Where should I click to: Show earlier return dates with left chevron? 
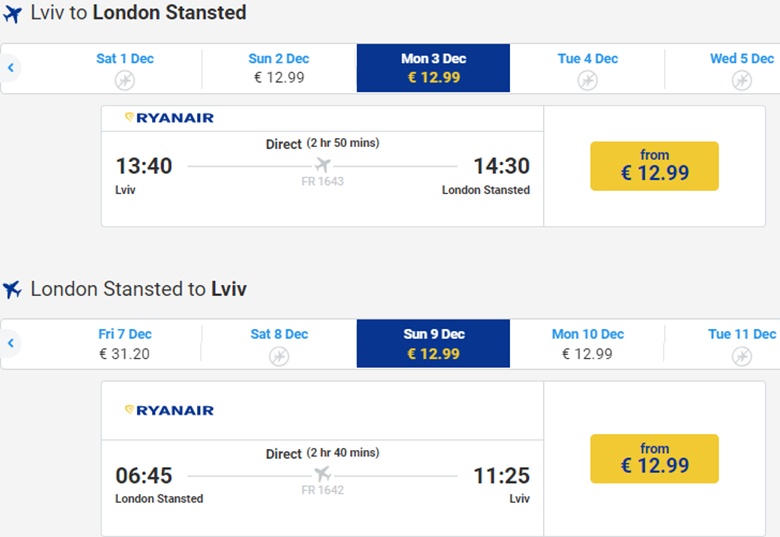(11, 343)
